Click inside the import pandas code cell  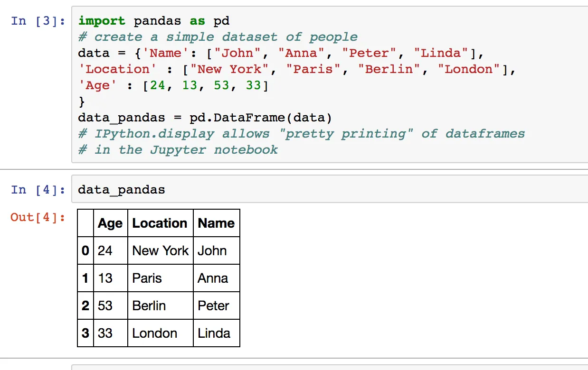click(328, 85)
